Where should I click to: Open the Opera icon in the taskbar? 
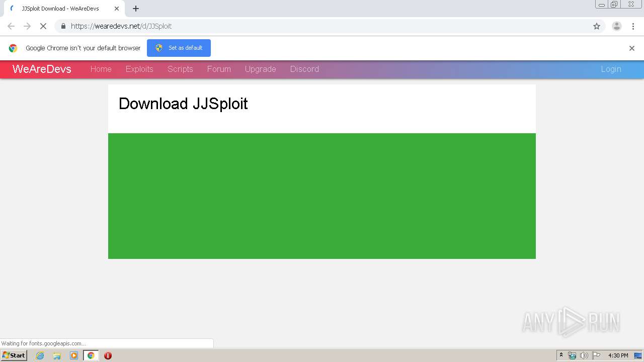108,355
